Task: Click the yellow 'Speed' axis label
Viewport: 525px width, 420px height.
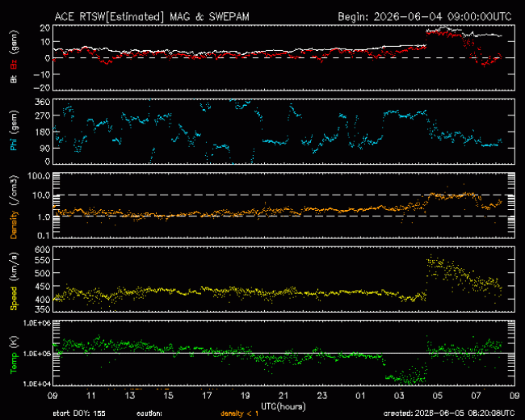Action: click(x=14, y=298)
